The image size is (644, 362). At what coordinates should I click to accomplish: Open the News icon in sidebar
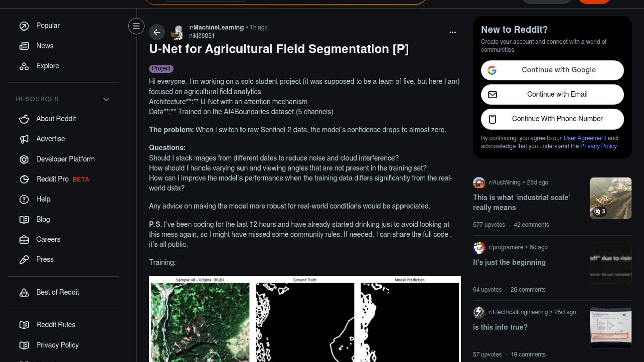point(24,46)
